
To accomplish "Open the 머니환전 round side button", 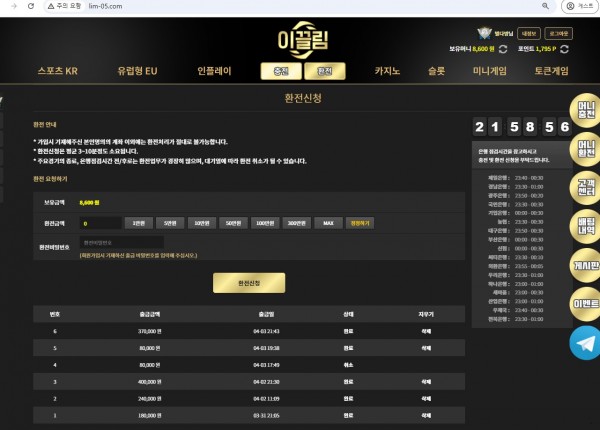I will pyautogui.click(x=585, y=149).
